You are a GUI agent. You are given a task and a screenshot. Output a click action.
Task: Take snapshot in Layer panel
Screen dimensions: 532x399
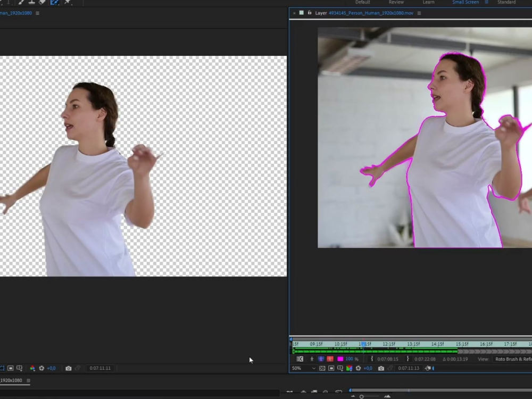click(381, 368)
